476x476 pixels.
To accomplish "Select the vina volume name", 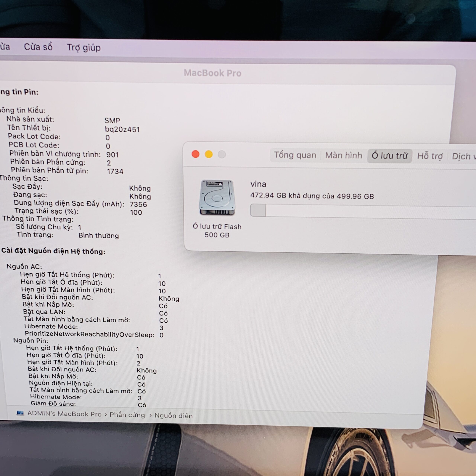I will (258, 184).
